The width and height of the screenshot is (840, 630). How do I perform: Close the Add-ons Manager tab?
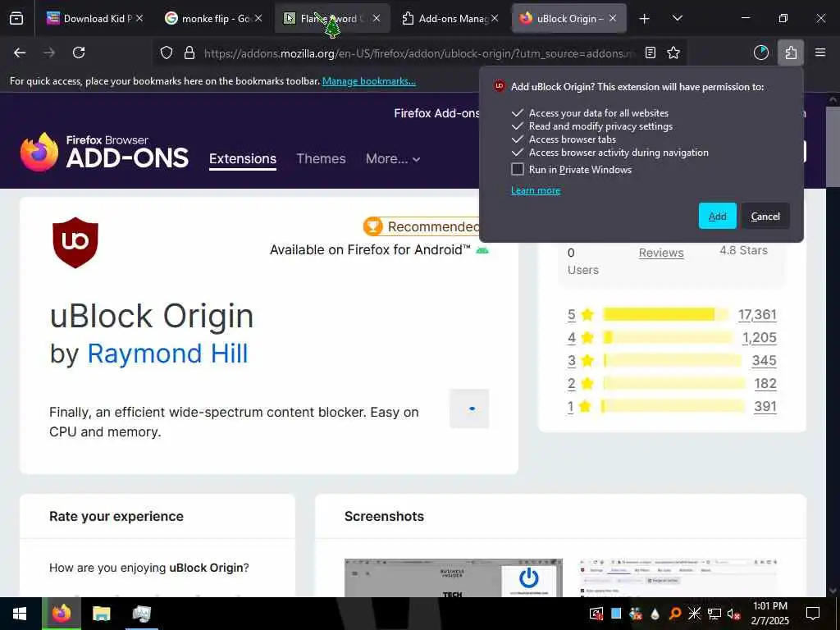coord(495,18)
